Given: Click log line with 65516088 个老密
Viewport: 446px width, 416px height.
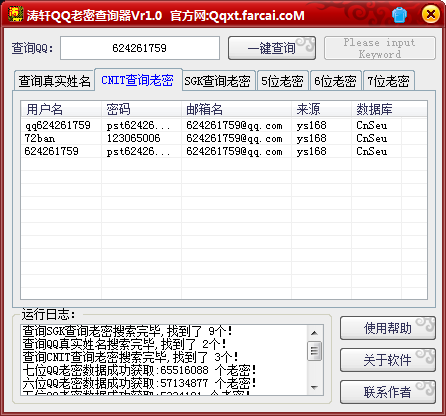Looking at the screenshot, I should (x=140, y=370).
